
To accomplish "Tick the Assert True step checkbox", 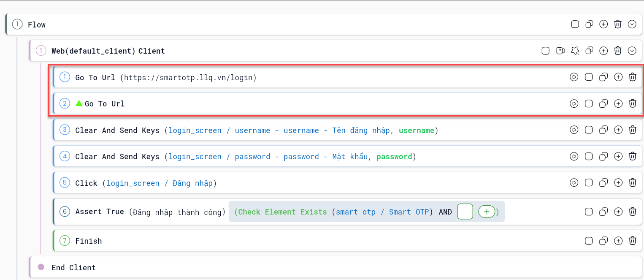I will (589, 212).
